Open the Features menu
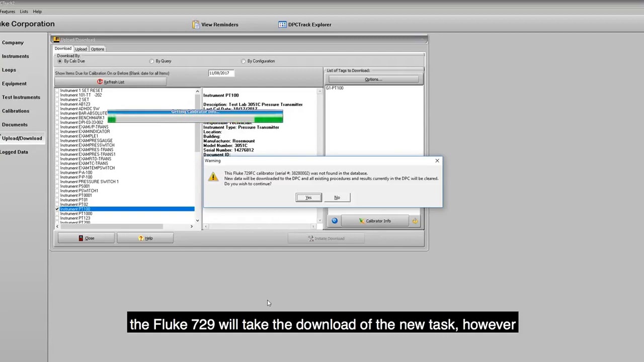This screenshot has width=644, height=362. [x=7, y=12]
